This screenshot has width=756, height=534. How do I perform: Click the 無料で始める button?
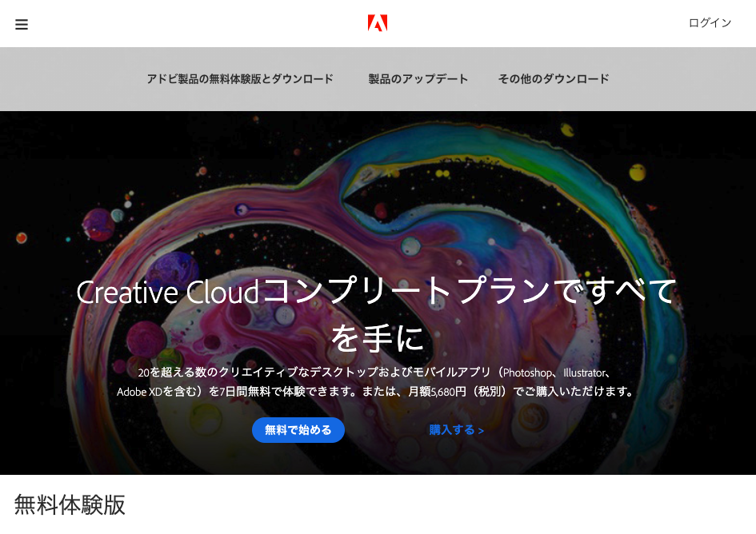(x=298, y=430)
